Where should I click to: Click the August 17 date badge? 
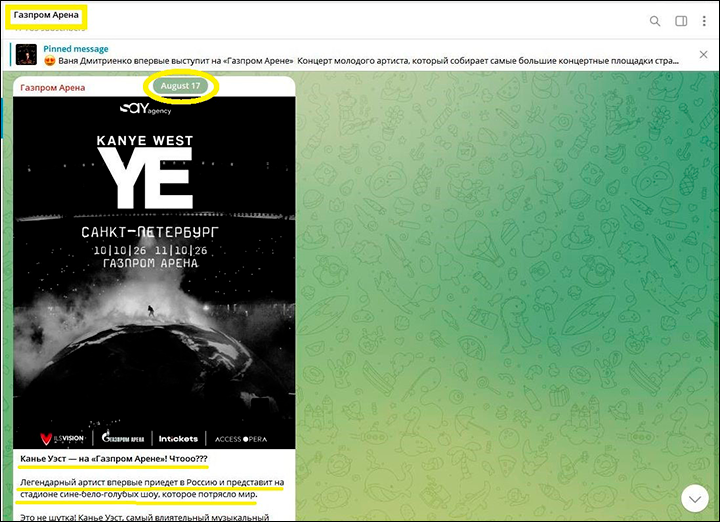click(x=180, y=86)
